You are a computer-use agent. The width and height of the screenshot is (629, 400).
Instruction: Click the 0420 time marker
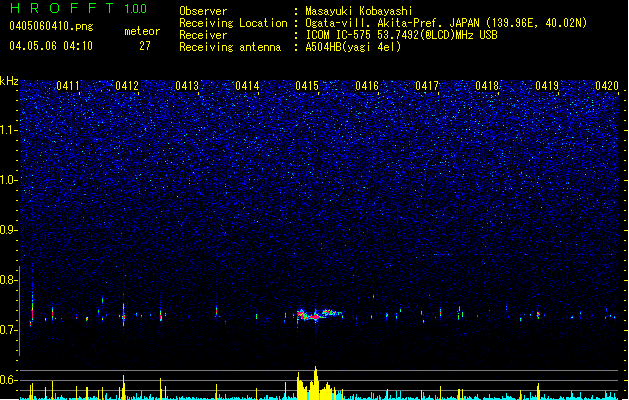click(x=607, y=86)
